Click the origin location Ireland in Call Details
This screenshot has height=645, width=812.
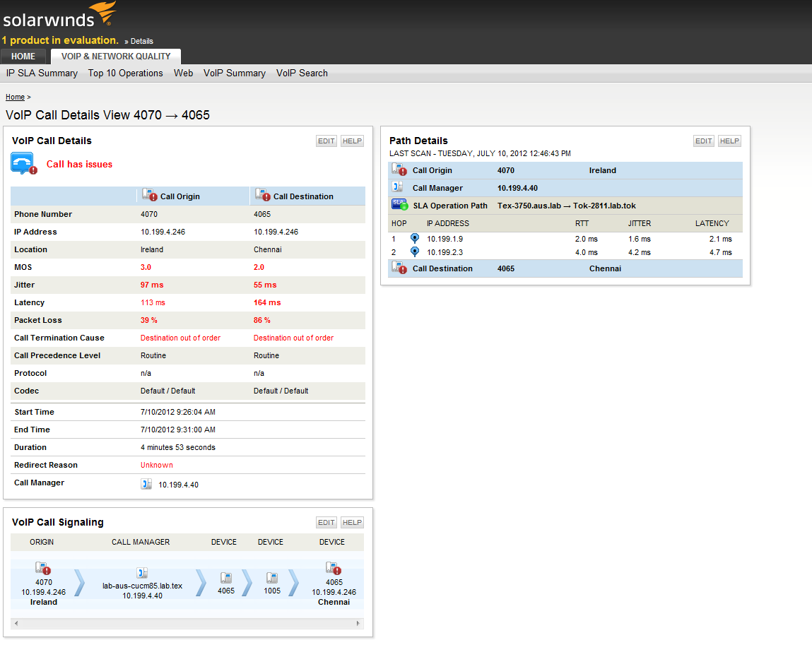(152, 249)
